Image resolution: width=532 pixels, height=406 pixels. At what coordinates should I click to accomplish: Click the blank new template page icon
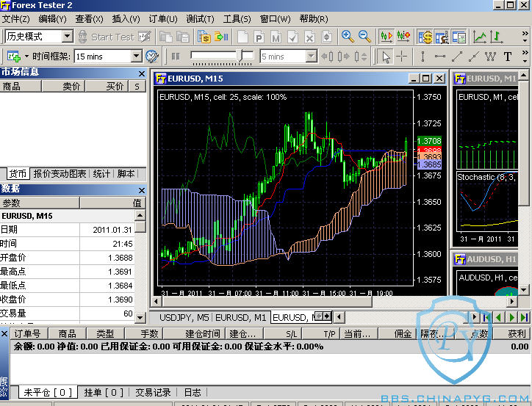coord(242,37)
